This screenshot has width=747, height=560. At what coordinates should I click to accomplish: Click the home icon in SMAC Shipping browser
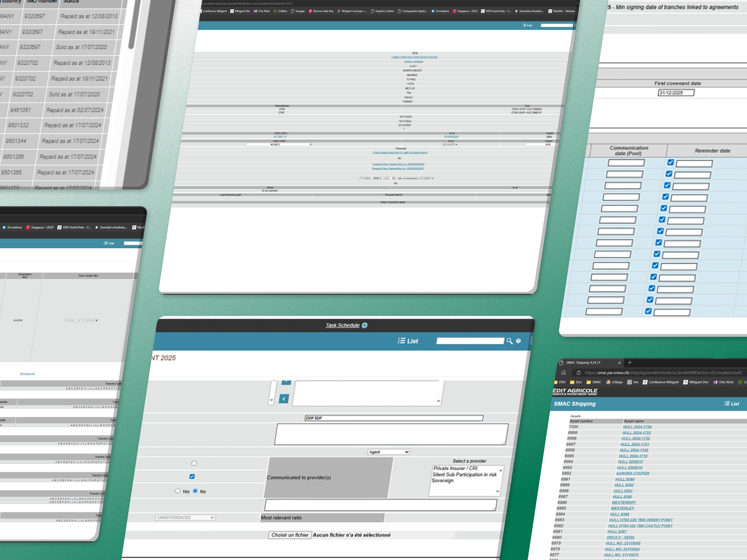tap(564, 372)
